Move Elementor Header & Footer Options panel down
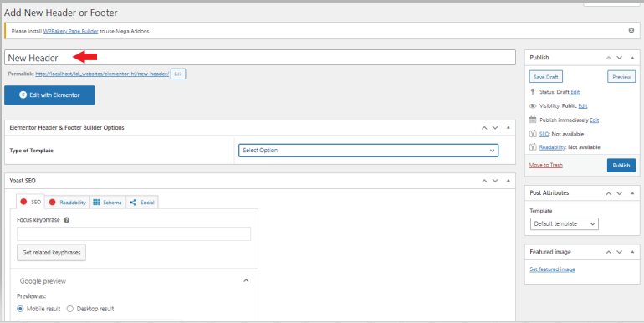This screenshot has height=323, width=644. [495, 128]
